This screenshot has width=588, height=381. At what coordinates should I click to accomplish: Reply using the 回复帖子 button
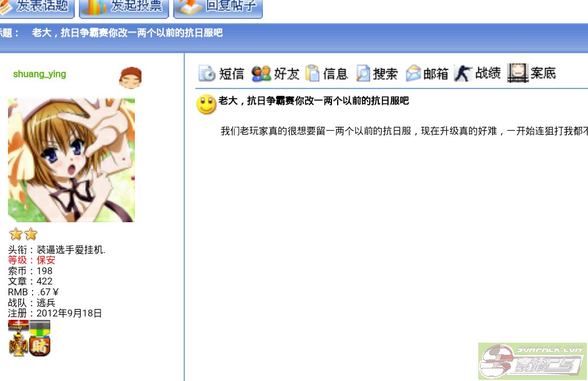(x=218, y=7)
